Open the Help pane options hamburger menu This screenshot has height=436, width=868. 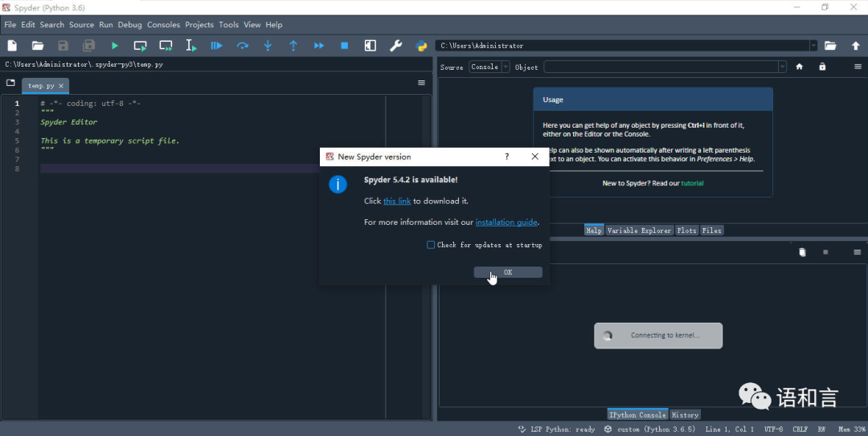858,67
